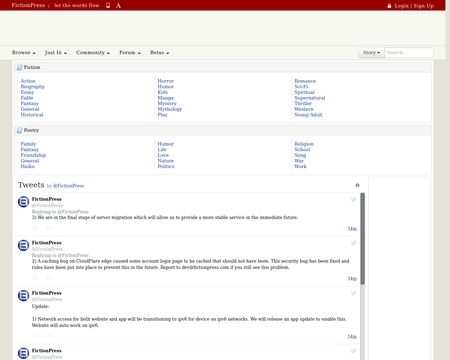
Task: Open the Fiction Essay category
Action: click(x=27, y=92)
